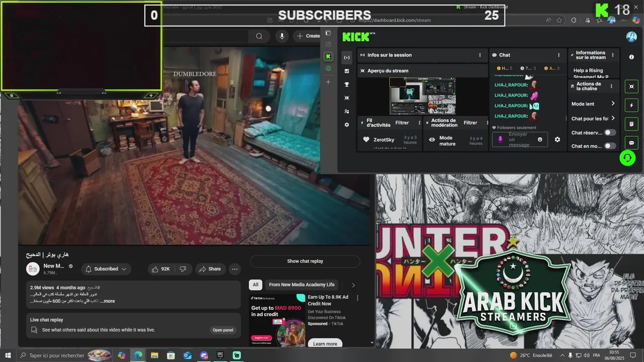Open Windows Start menu

pyautogui.click(x=8, y=355)
